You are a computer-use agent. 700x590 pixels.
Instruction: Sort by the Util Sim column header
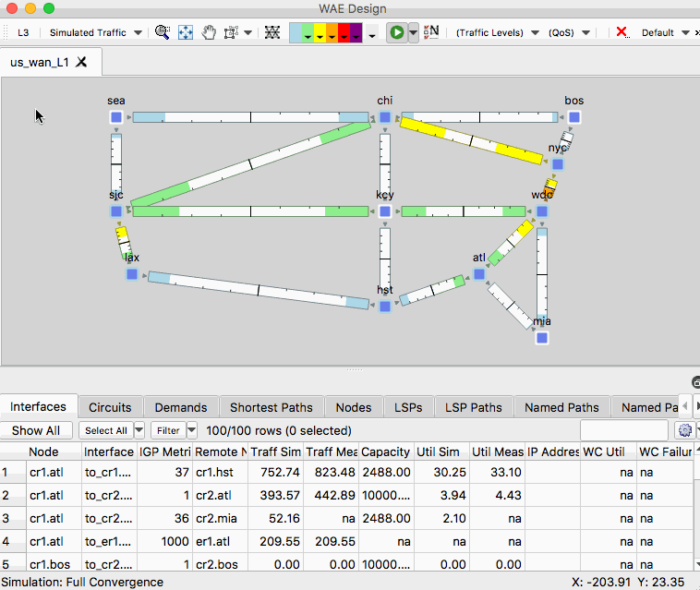(441, 452)
